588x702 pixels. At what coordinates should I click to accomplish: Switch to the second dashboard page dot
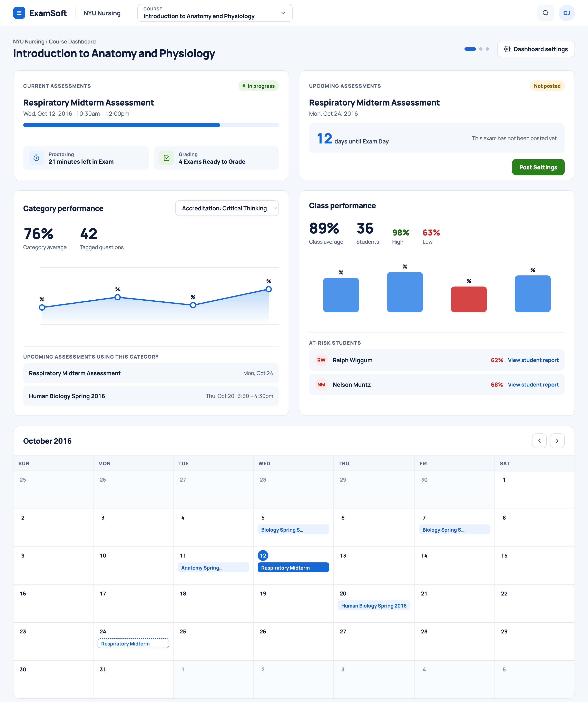tap(481, 49)
